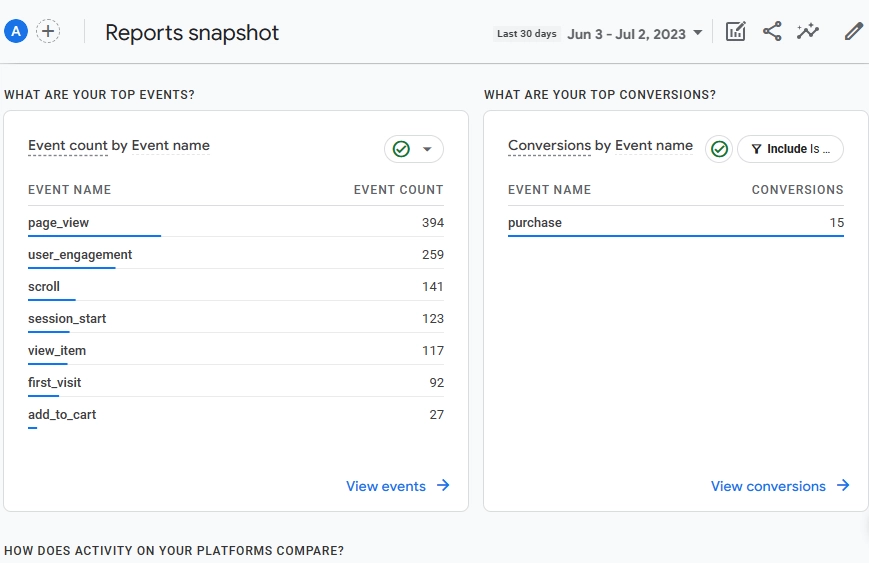Expand the date range dropdown arrow
The height and width of the screenshot is (563, 869).
[x=698, y=33]
